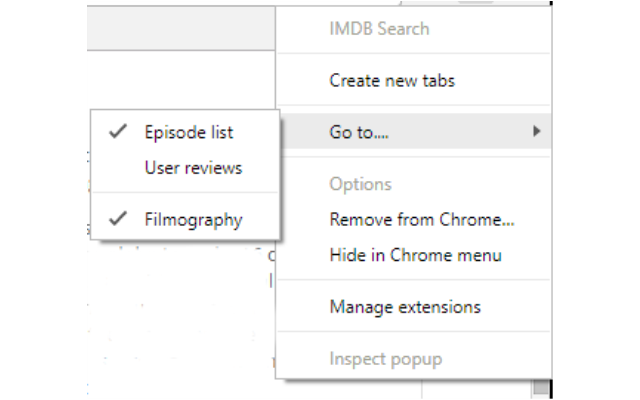This screenshot has height=400, width=640.
Task: Click the 'Inspect popup' entry
Action: pos(413,359)
